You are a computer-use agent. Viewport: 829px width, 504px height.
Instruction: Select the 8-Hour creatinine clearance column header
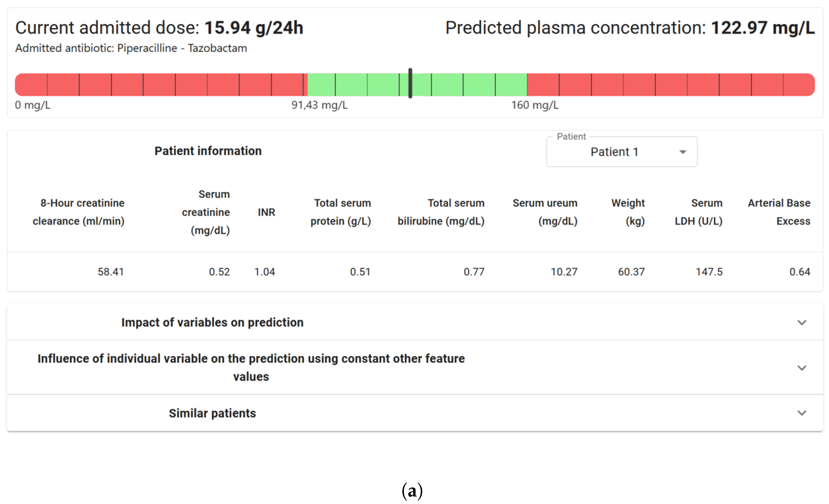point(78,212)
